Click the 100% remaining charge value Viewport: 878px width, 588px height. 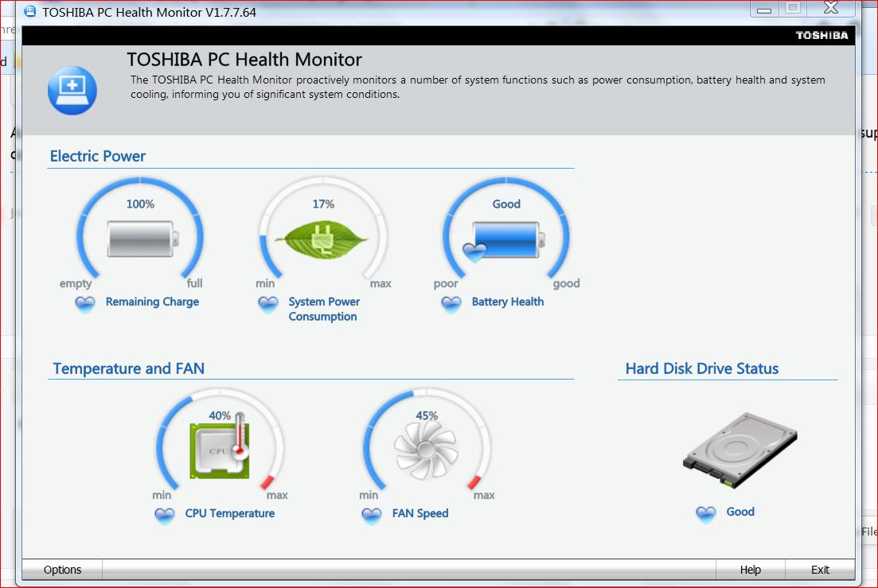coord(140,204)
